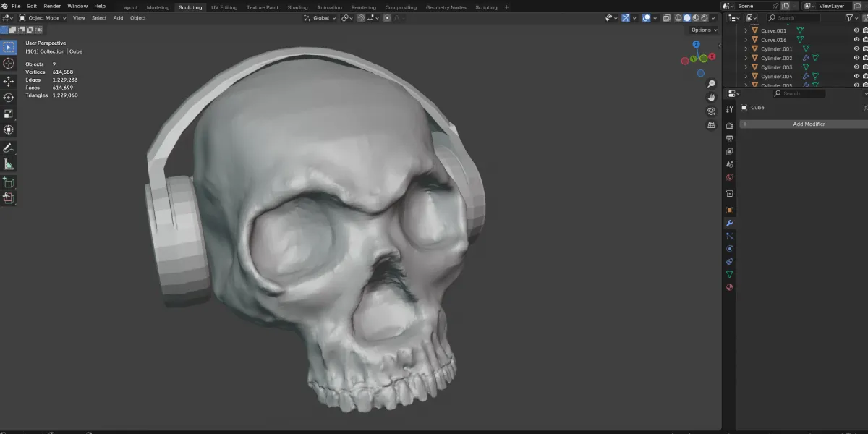Click the Add Modifier button
Viewport: 868px width, 434px height.
point(809,124)
